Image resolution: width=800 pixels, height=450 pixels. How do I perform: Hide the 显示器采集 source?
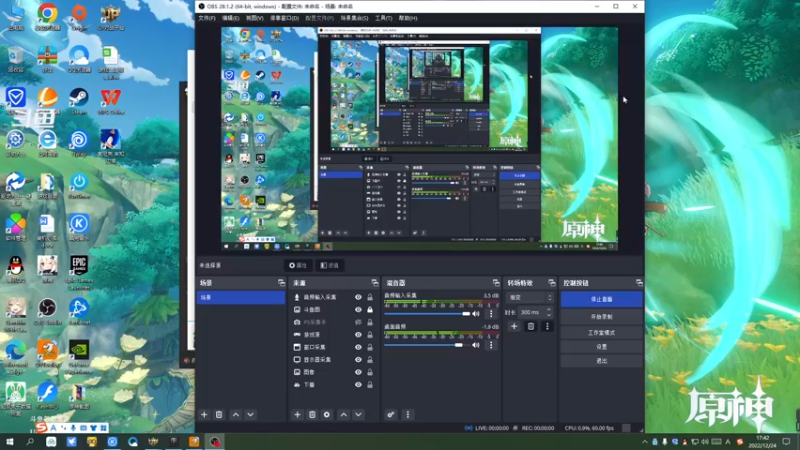point(358,360)
